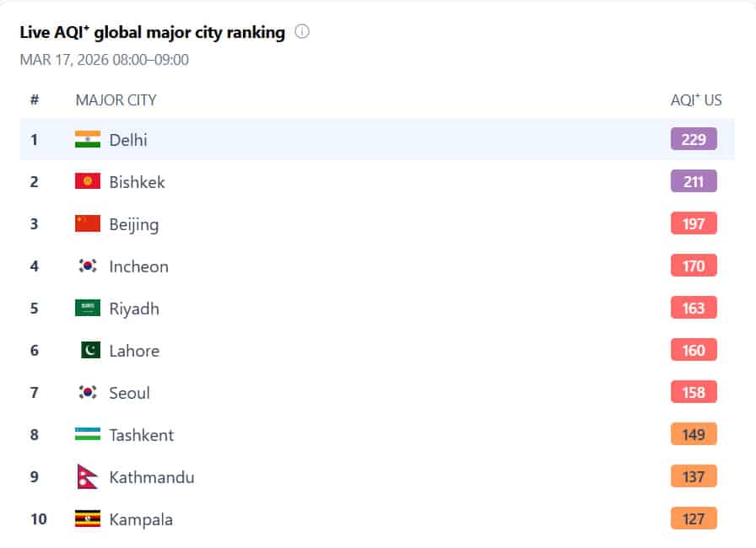Select the Seoul city name

click(x=129, y=393)
